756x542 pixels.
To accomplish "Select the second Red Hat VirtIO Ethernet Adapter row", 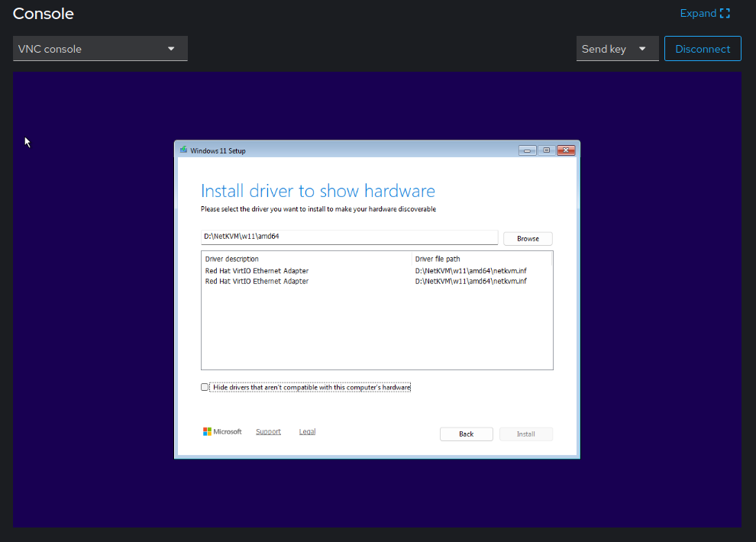I will (376, 282).
